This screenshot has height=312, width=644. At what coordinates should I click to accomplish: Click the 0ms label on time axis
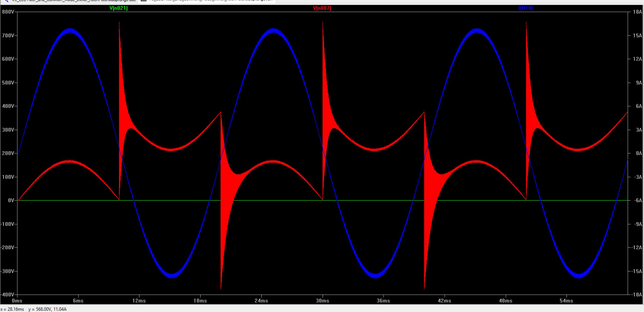pos(17,301)
